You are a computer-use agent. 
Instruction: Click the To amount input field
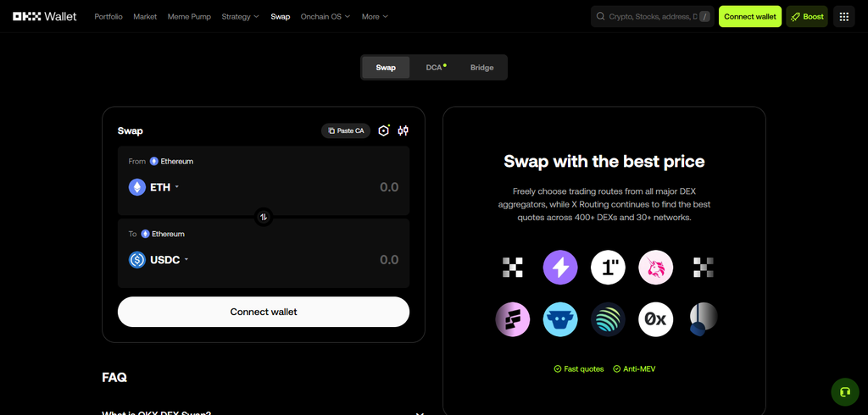(389, 259)
